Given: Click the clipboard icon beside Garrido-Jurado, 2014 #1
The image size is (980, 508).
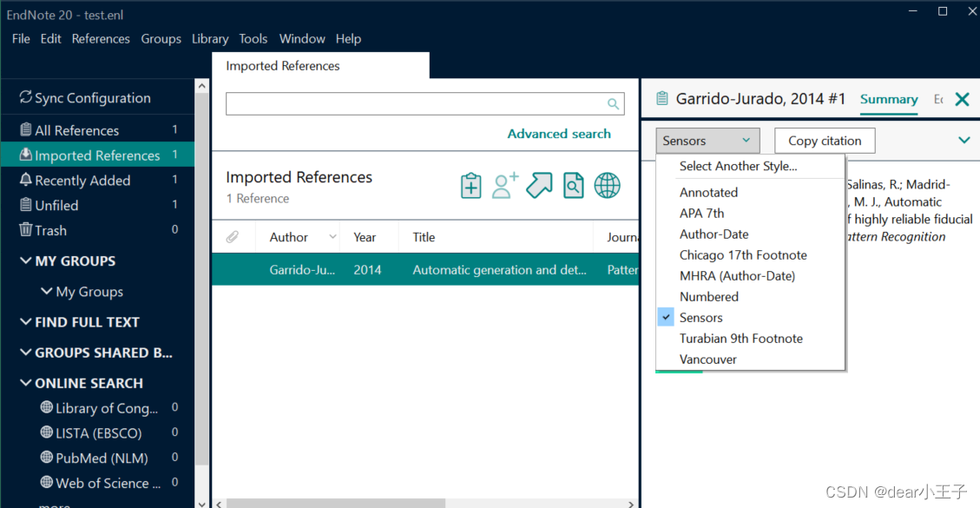Looking at the screenshot, I should (x=661, y=98).
